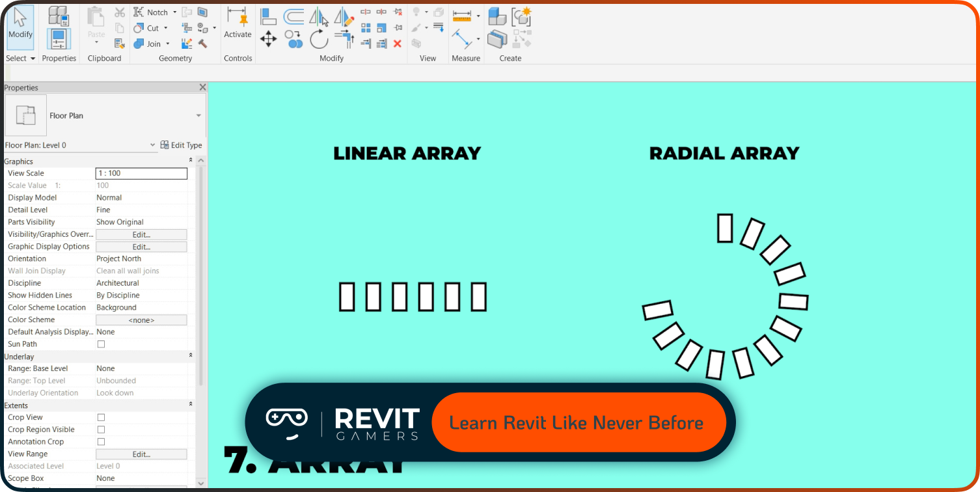Screen dimensions: 980x492
Task: Select the Split Face tool
Action: tap(202, 12)
